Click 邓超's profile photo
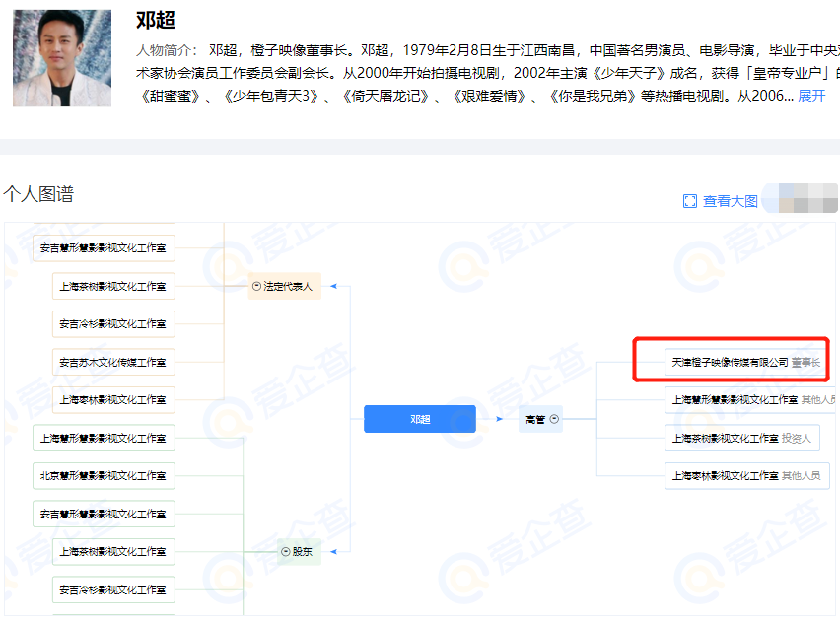Screen dimensions: 840x621 pos(61,57)
